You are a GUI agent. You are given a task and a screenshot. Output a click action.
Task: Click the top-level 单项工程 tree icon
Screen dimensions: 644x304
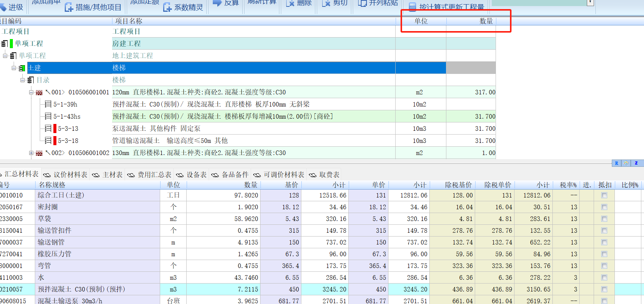coord(5,44)
